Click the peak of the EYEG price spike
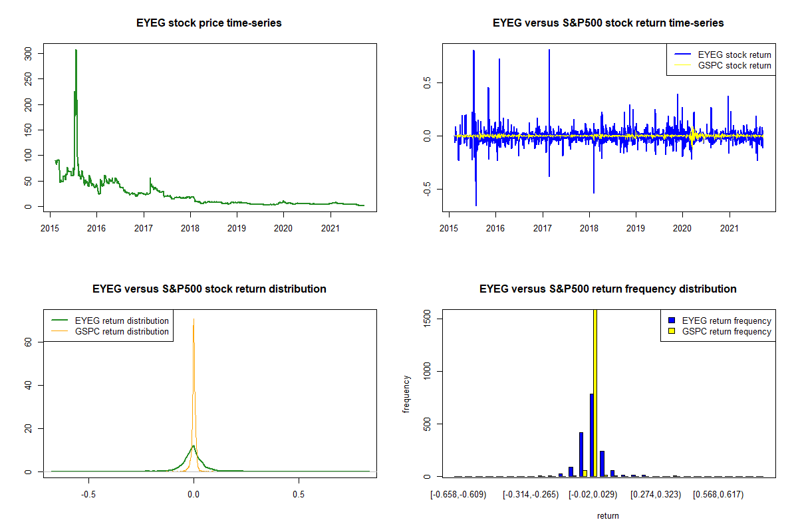This screenshot has width=798, height=532. [x=76, y=51]
